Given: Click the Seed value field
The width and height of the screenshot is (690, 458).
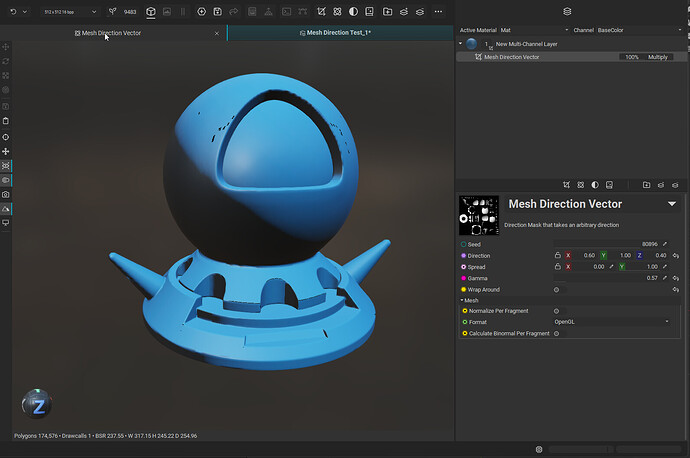Looking at the screenshot, I should tap(605, 244).
